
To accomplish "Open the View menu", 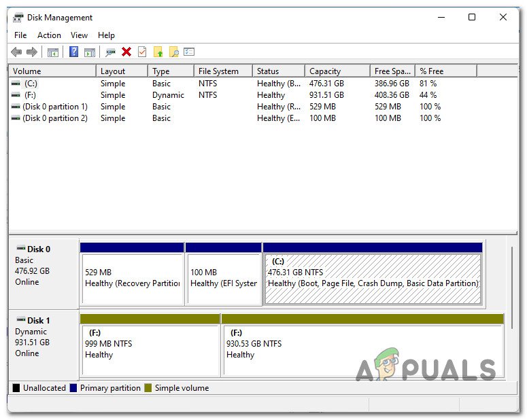I will [80, 35].
